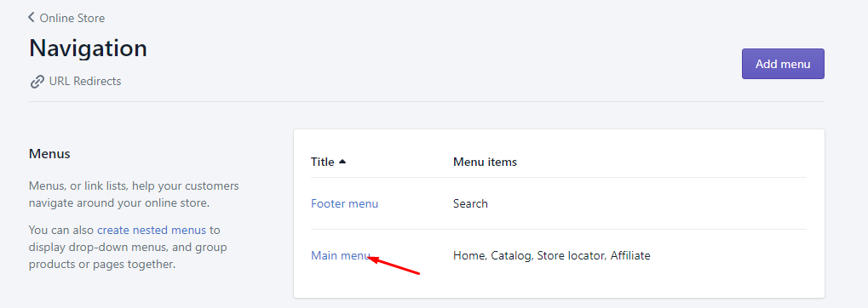The image size is (868, 308).
Task: Click the Add menu button
Action: [783, 64]
